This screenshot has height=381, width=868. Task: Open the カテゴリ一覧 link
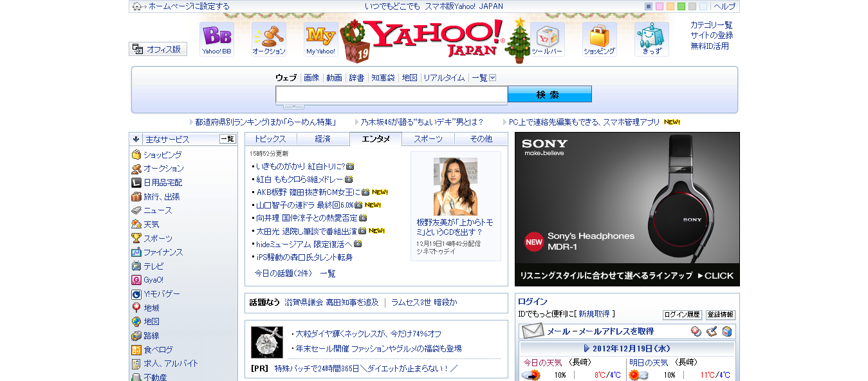[711, 25]
